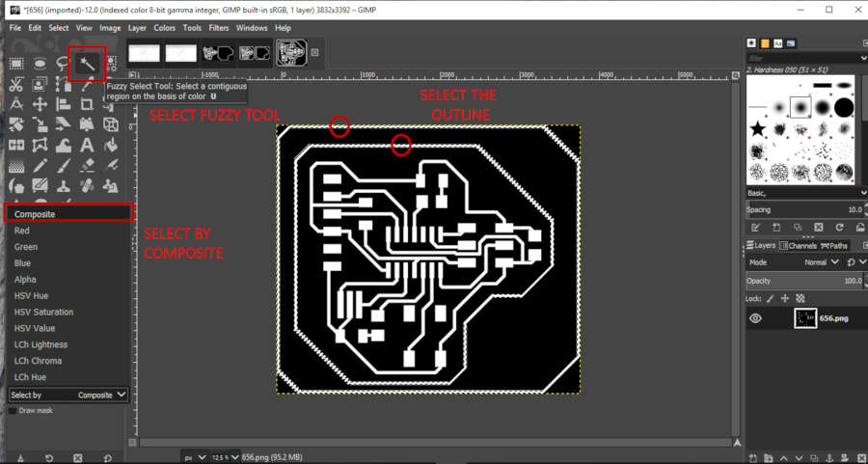This screenshot has height=464, width=868.
Task: Hide the 656.png layer with eye icon
Action: pos(755,318)
